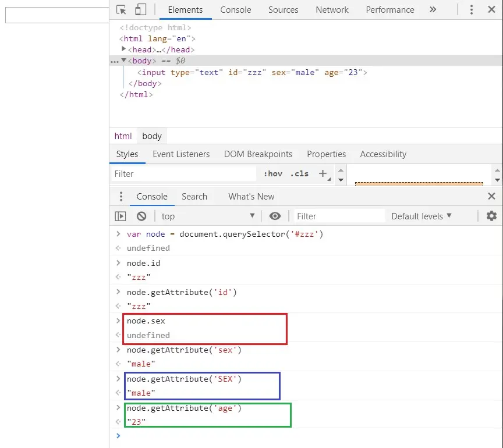Select the input element line in DOM
Image resolution: width=503 pixels, height=448 pixels.
pos(252,73)
